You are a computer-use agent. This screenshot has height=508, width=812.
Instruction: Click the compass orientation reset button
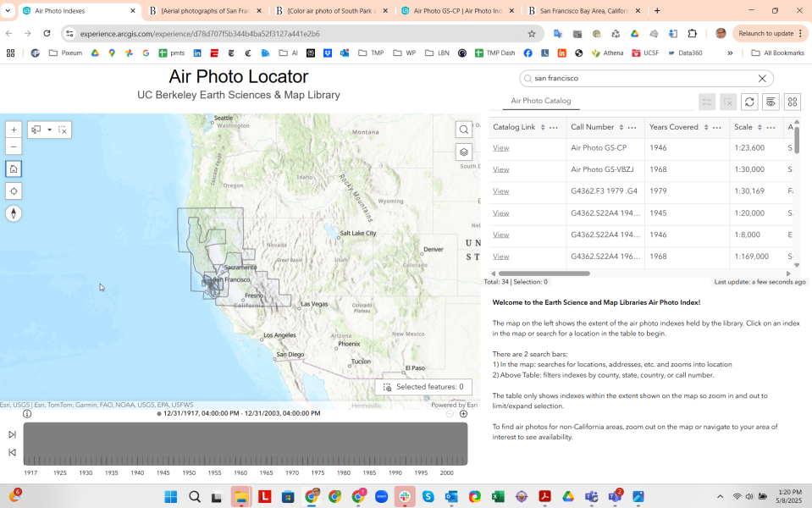[x=14, y=213]
